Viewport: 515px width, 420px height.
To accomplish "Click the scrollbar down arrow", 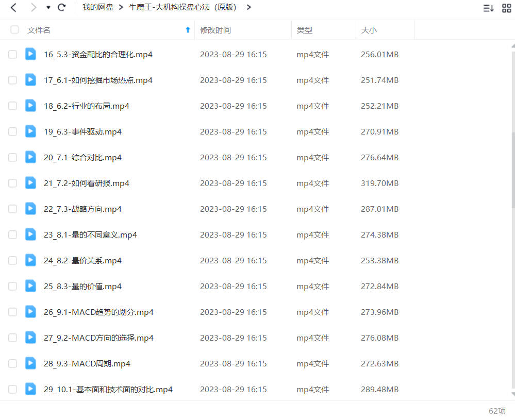I will click(x=513, y=394).
